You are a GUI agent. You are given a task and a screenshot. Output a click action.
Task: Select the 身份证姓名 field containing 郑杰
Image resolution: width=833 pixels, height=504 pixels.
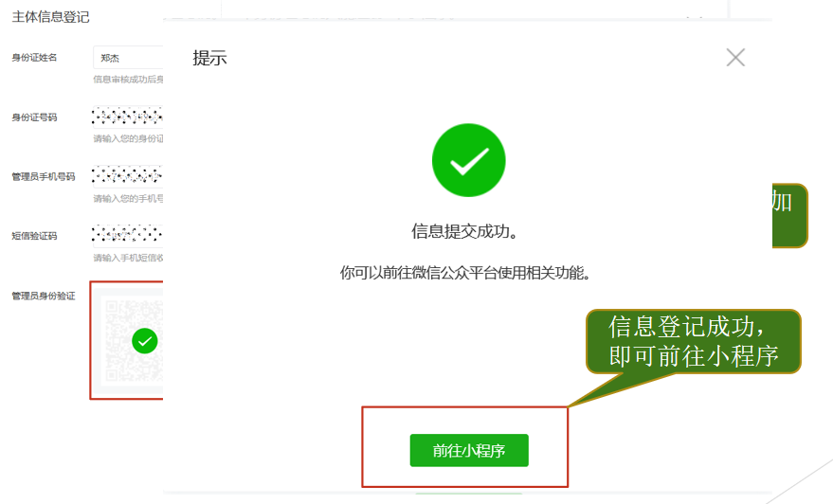coord(128,58)
